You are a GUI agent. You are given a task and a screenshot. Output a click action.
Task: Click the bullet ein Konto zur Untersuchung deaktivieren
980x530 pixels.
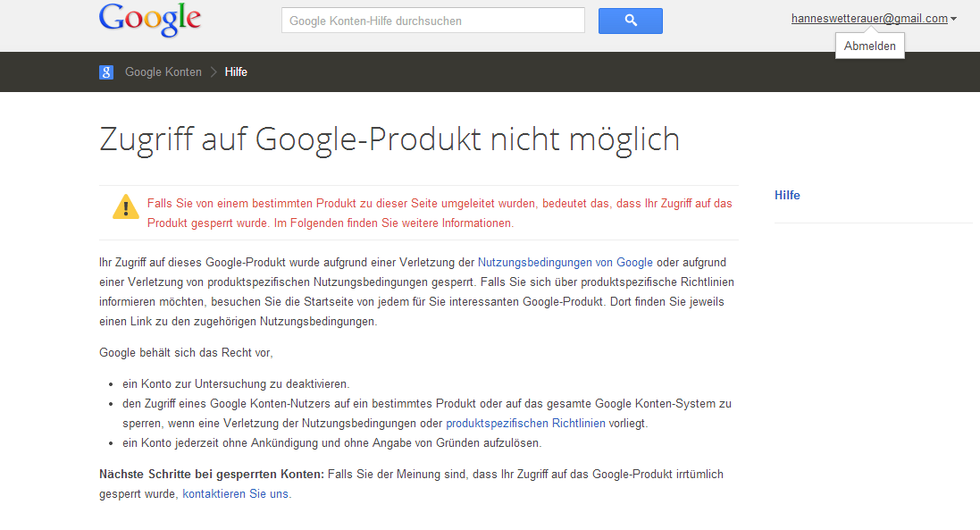tap(236, 383)
